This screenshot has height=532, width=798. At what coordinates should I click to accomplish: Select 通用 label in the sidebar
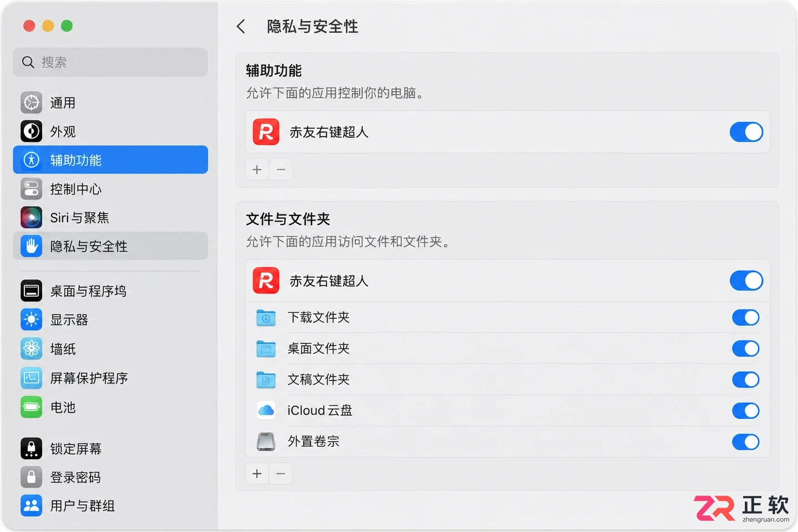[63, 103]
